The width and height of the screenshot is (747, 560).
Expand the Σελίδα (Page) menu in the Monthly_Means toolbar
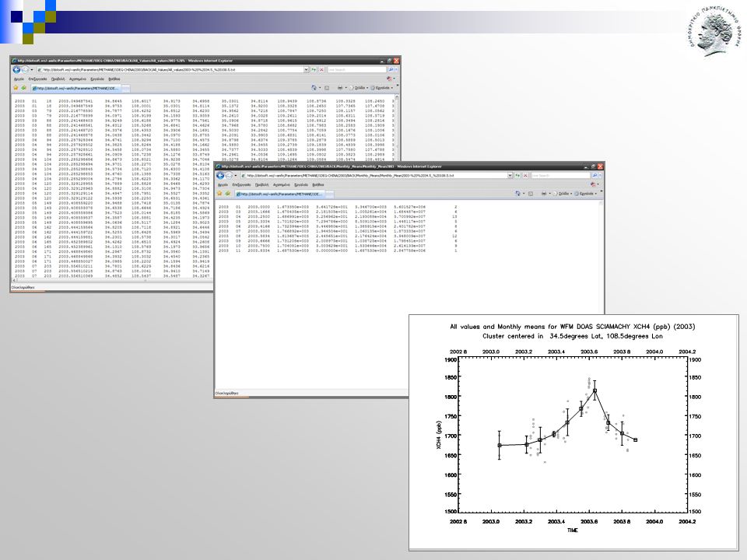tap(563, 194)
